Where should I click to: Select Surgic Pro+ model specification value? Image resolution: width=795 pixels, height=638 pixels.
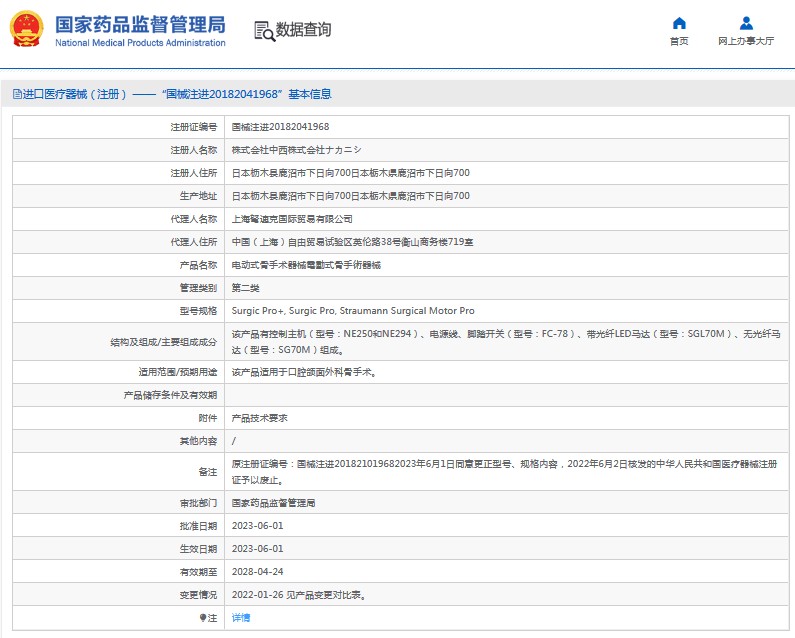coord(353,311)
